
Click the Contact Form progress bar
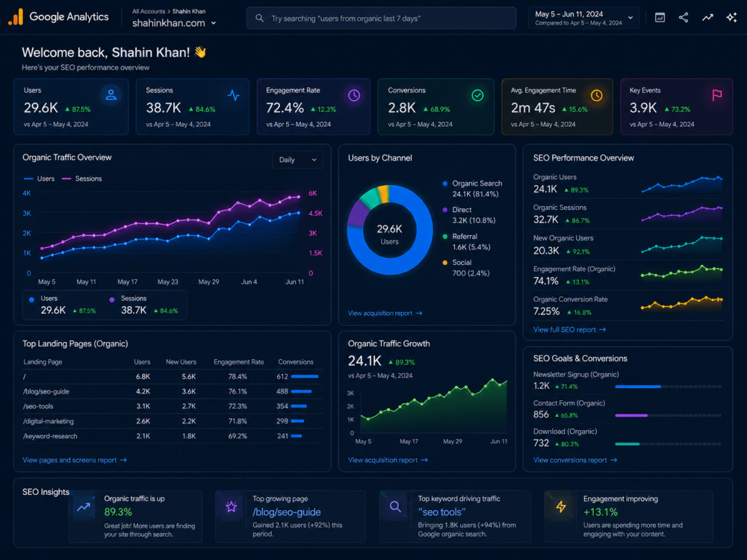point(668,415)
